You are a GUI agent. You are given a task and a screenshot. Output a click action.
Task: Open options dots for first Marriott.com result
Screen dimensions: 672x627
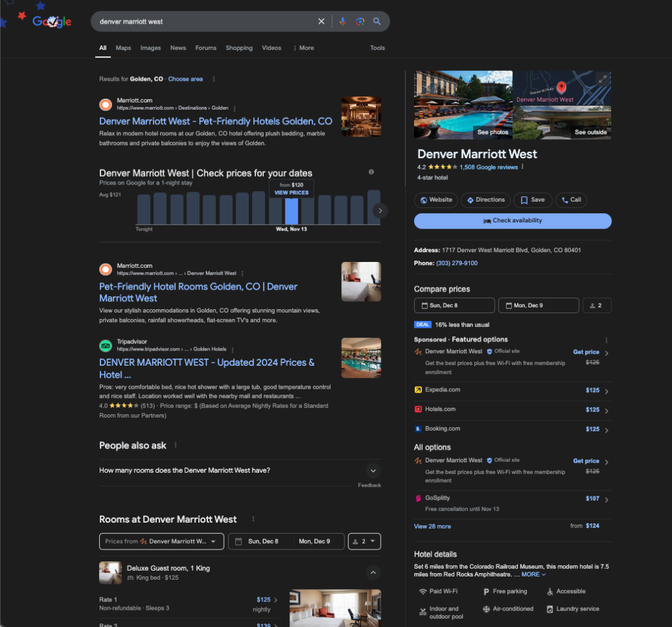click(x=234, y=108)
